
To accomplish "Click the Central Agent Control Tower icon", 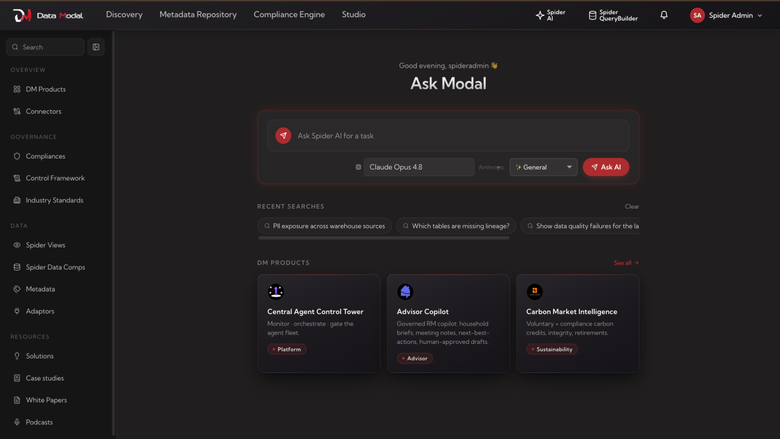I will pyautogui.click(x=276, y=291).
